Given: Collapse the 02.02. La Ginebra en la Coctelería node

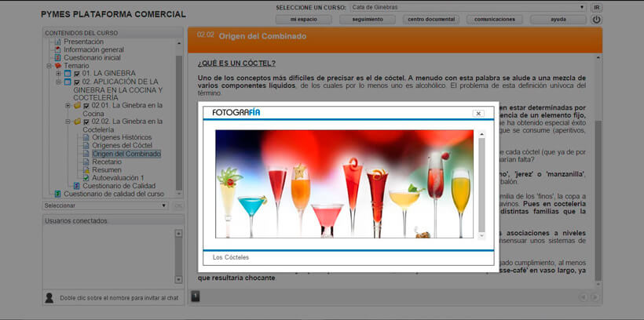Looking at the screenshot, I should pos(68,122).
